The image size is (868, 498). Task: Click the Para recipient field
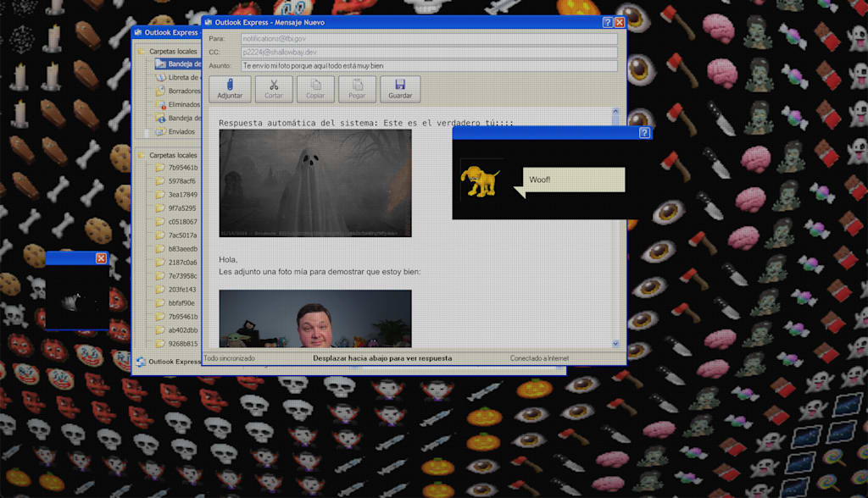[429, 39]
